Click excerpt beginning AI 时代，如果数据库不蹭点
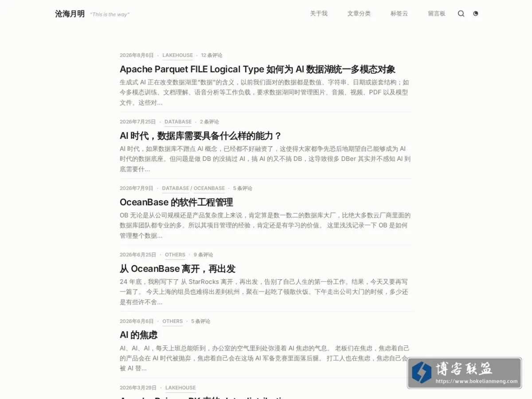The height and width of the screenshot is (399, 532). pos(265,159)
